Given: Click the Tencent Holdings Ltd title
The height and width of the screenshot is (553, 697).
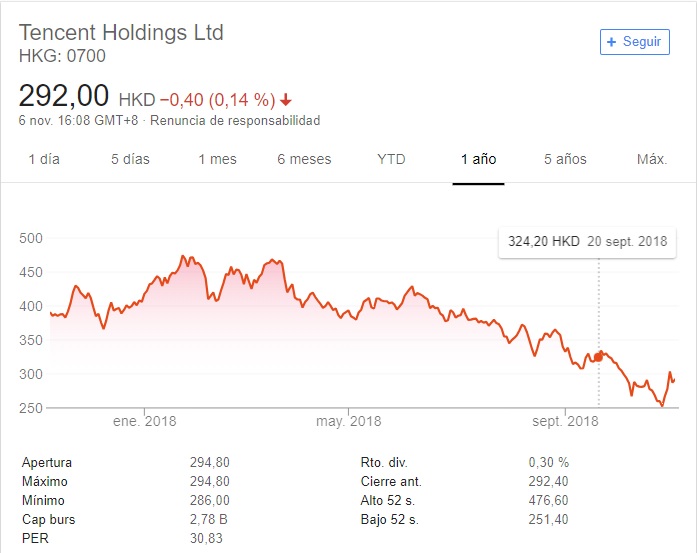Looking at the screenshot, I should (121, 32).
